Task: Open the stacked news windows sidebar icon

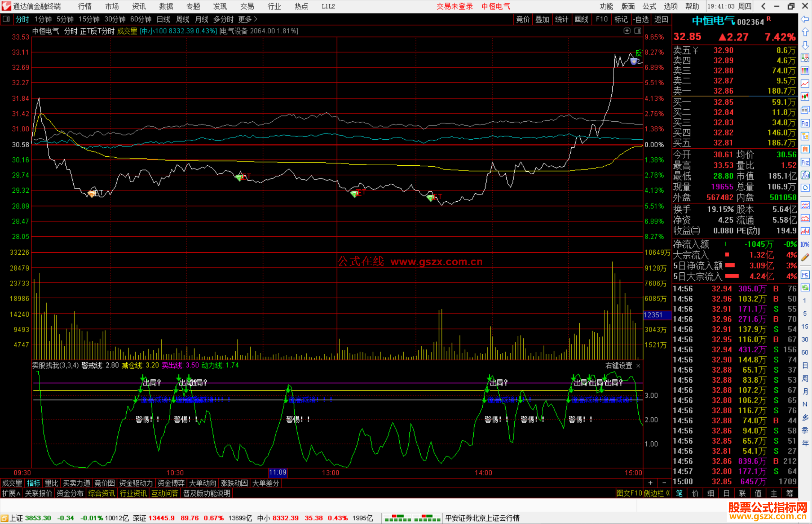Action: point(805,110)
